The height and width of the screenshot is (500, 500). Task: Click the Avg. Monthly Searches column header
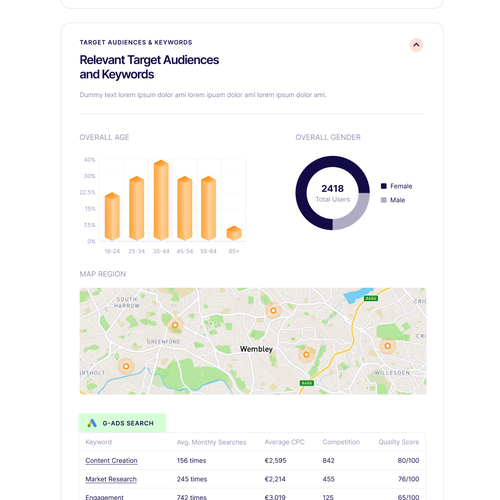pyautogui.click(x=211, y=442)
